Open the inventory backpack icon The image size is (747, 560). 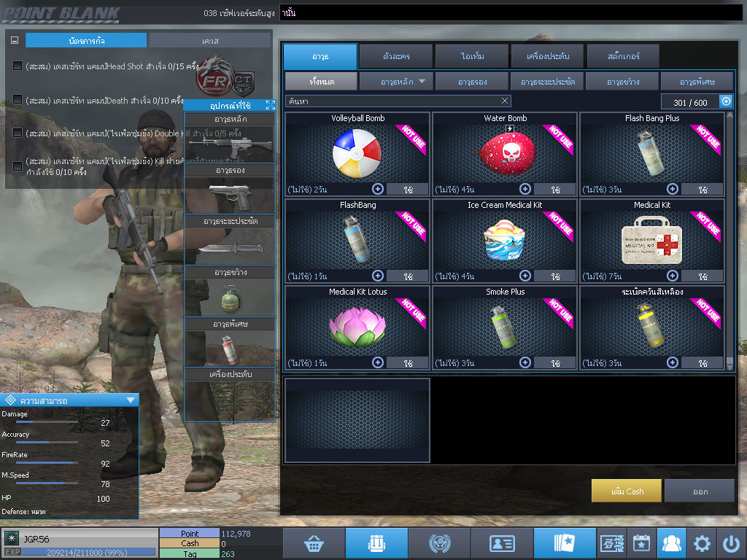[376, 542]
